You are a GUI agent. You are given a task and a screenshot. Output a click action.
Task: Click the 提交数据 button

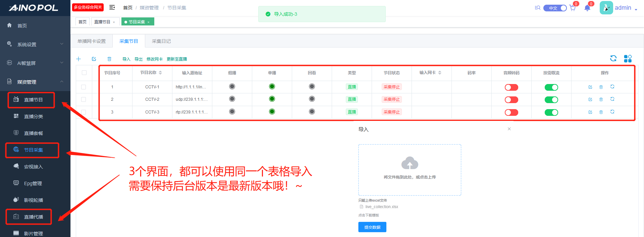[x=372, y=227]
